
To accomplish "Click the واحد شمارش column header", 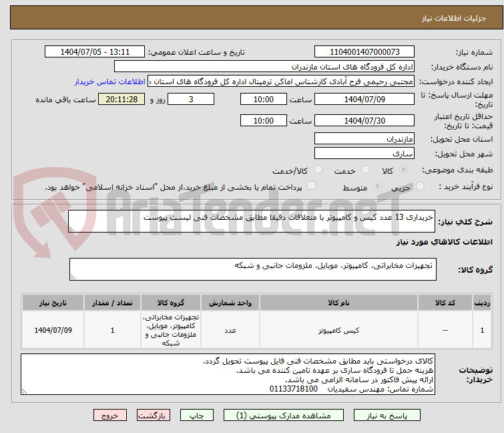I will coord(230,303).
